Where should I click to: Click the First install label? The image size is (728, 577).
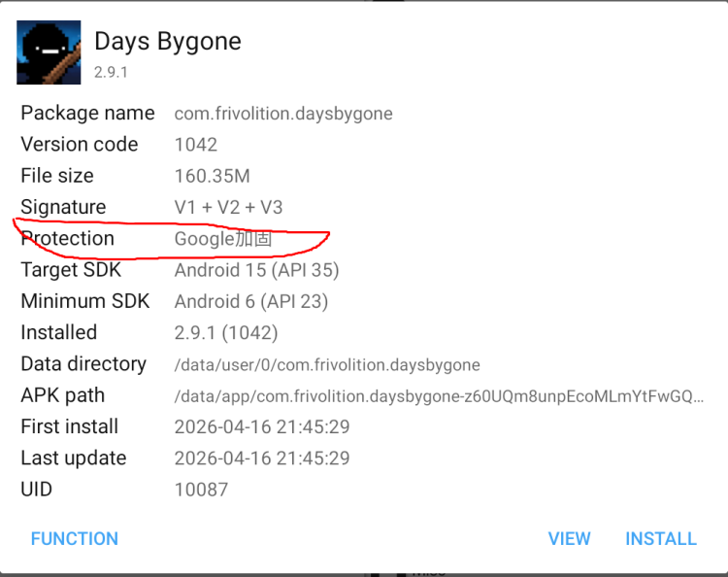(70, 427)
